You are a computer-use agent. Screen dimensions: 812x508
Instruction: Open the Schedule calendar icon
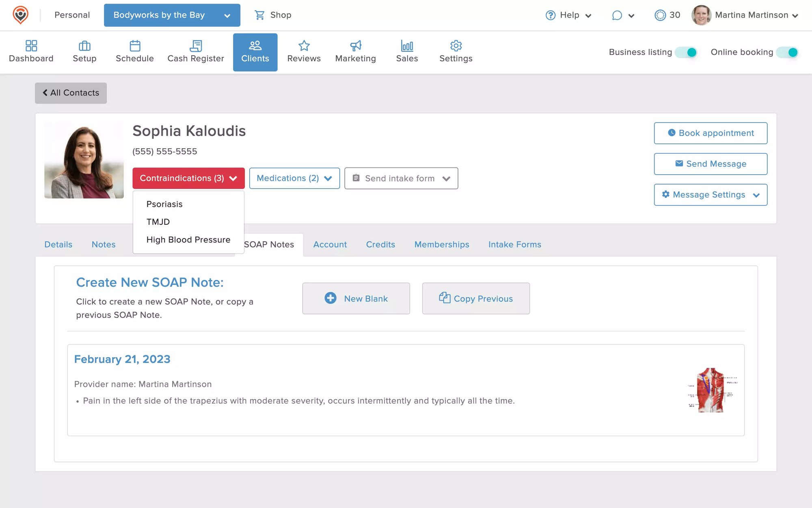[135, 45]
